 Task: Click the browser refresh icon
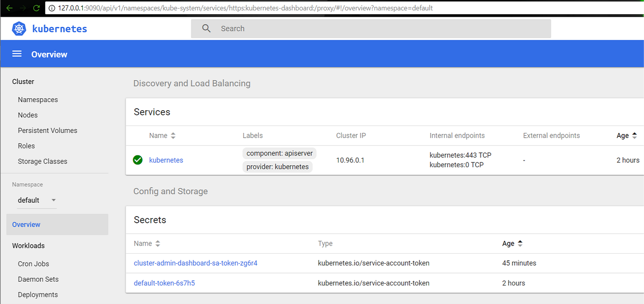coord(36,8)
